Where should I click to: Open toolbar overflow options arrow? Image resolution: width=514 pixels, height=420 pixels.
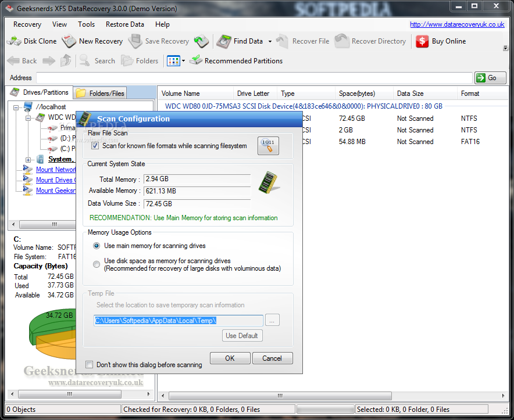[x=505, y=48]
